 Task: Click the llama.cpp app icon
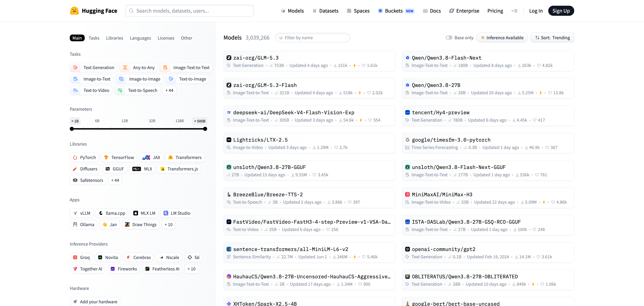coord(101,213)
